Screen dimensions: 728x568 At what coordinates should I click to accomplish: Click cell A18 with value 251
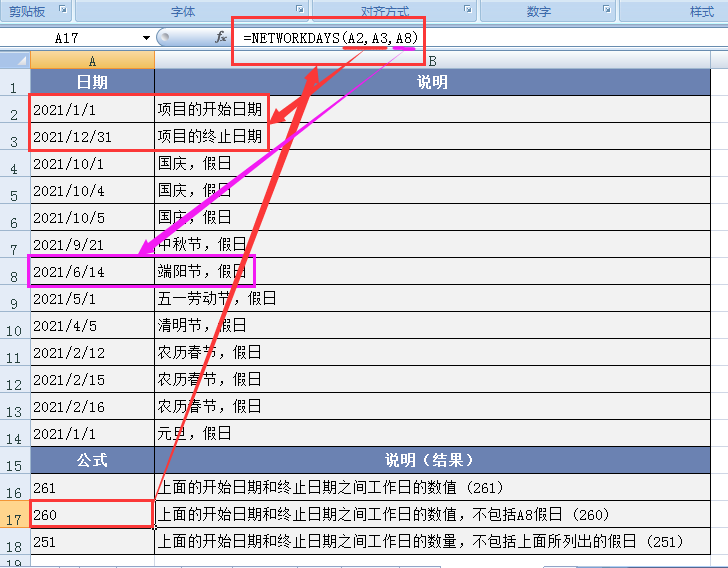point(92,541)
